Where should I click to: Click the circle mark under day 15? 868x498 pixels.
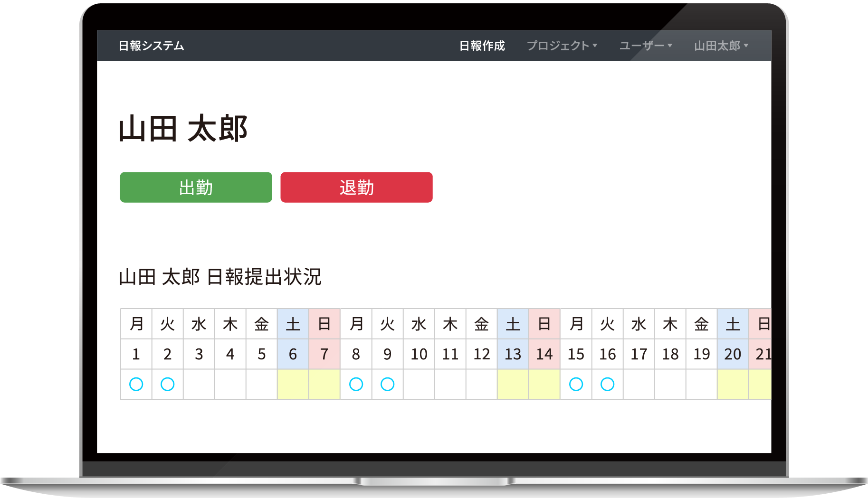pos(576,384)
